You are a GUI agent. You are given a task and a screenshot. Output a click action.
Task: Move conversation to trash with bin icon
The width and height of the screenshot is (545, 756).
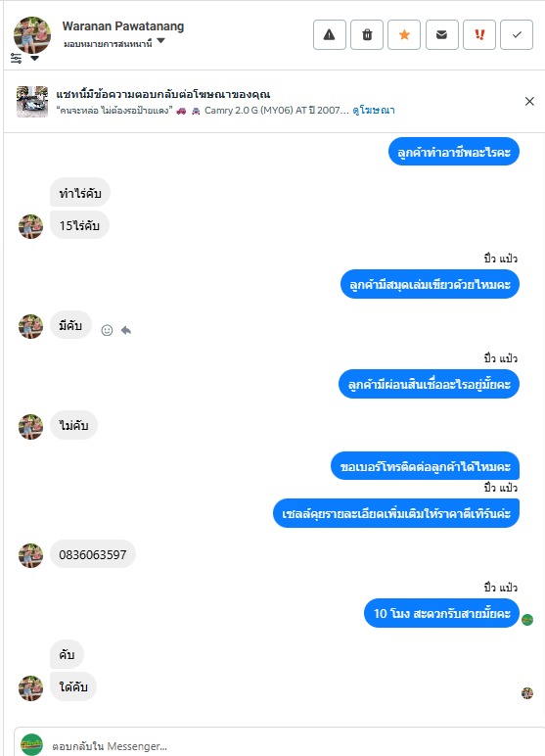367,34
